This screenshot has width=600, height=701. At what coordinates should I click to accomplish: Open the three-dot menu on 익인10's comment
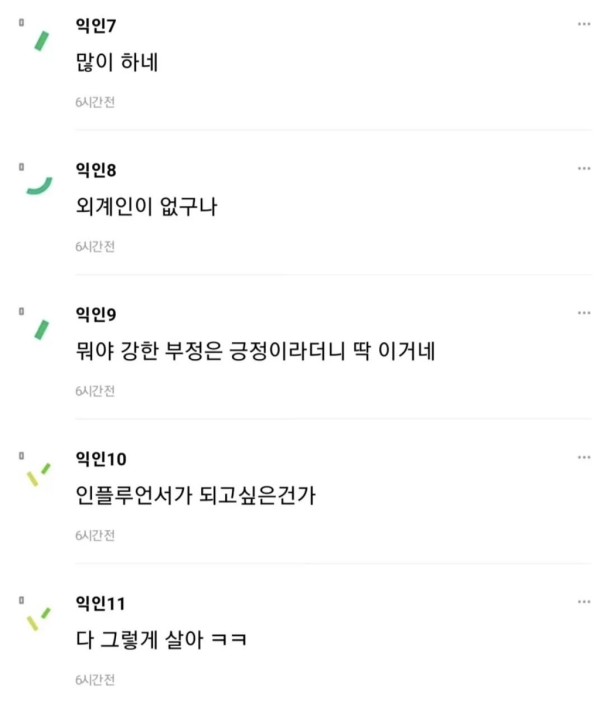tap(584, 457)
